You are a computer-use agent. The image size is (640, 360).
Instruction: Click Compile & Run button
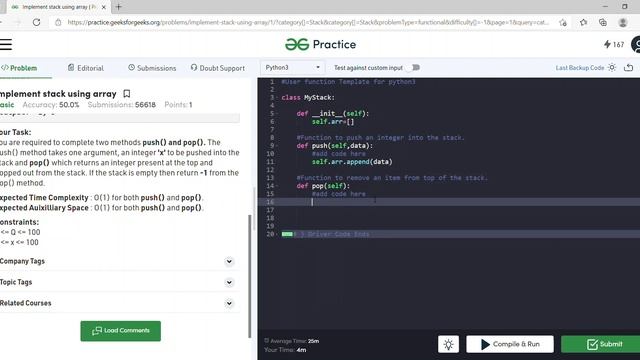coord(510,344)
